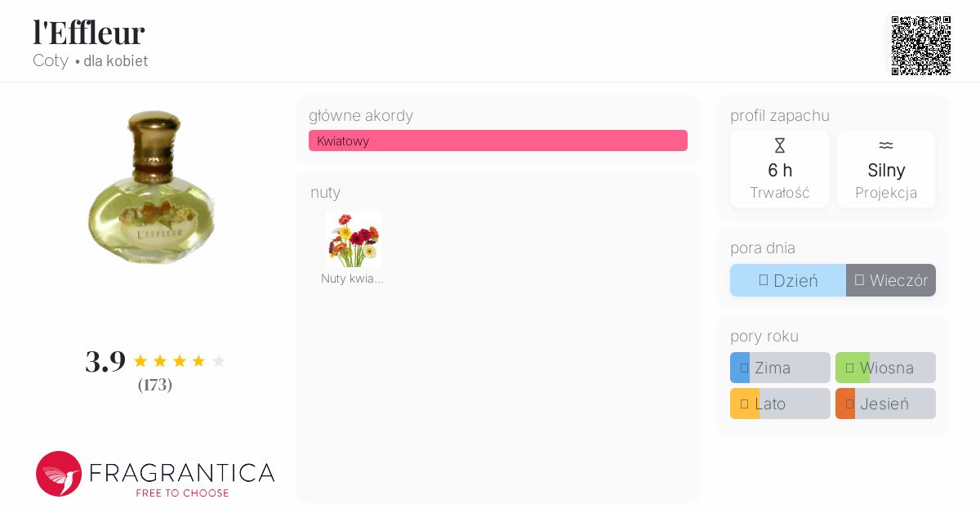Click the star rating row
The image size is (980, 513).
[179, 361]
